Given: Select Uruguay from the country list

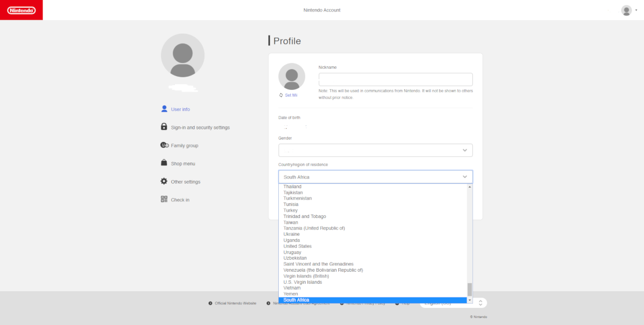Looking at the screenshot, I should point(373,252).
